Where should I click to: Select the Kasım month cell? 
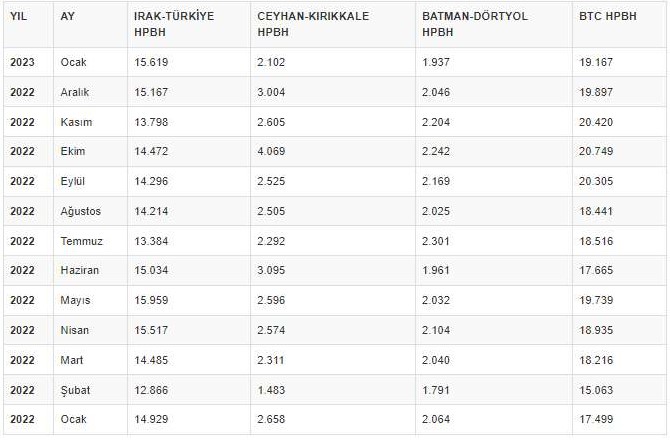[x=76, y=122]
